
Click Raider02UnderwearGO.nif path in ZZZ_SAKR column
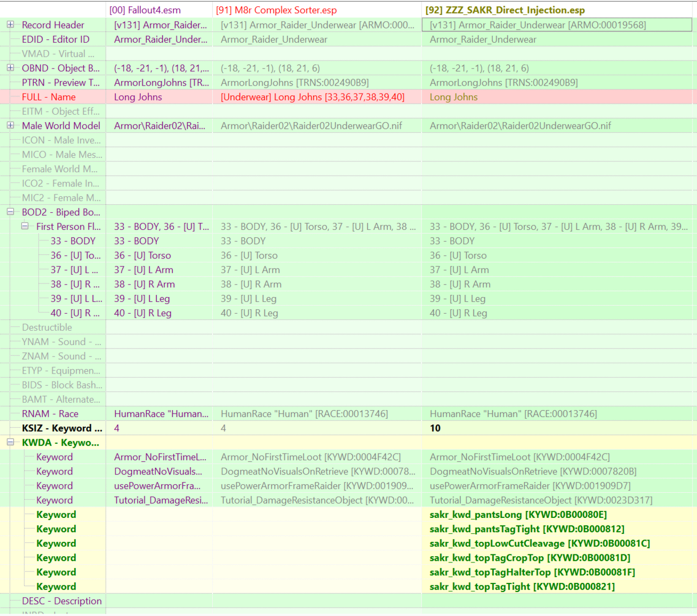(x=520, y=125)
